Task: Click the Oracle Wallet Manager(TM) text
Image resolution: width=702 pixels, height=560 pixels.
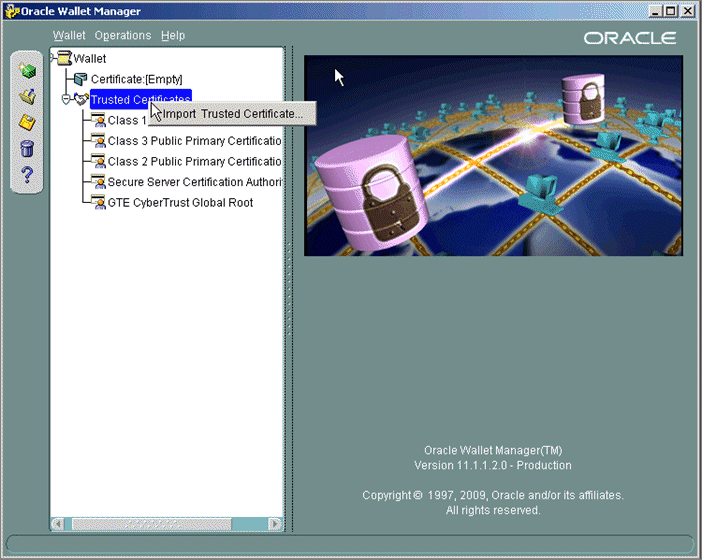Action: point(493,450)
